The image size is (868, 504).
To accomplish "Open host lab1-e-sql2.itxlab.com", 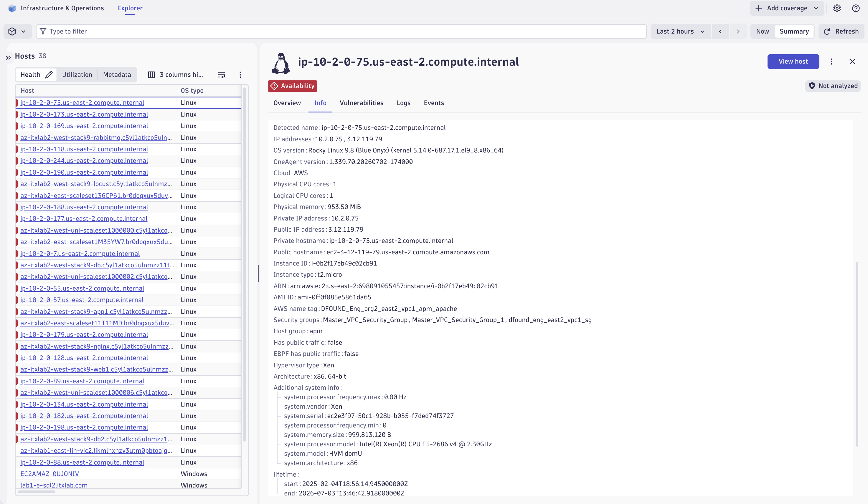I will pyautogui.click(x=54, y=485).
